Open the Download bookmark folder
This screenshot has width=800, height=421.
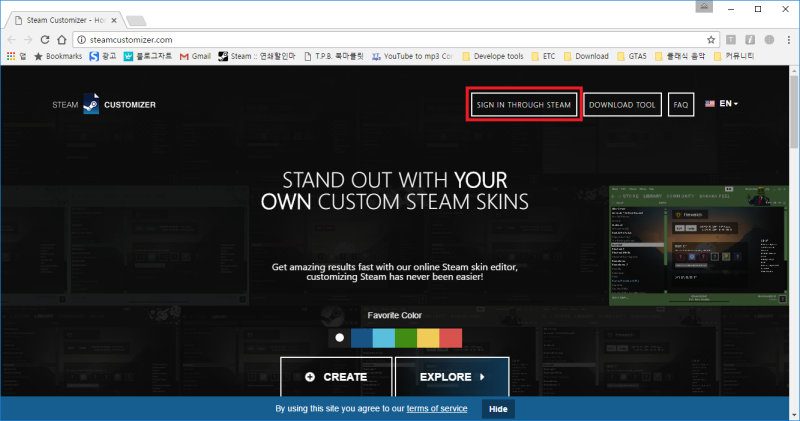pos(586,56)
